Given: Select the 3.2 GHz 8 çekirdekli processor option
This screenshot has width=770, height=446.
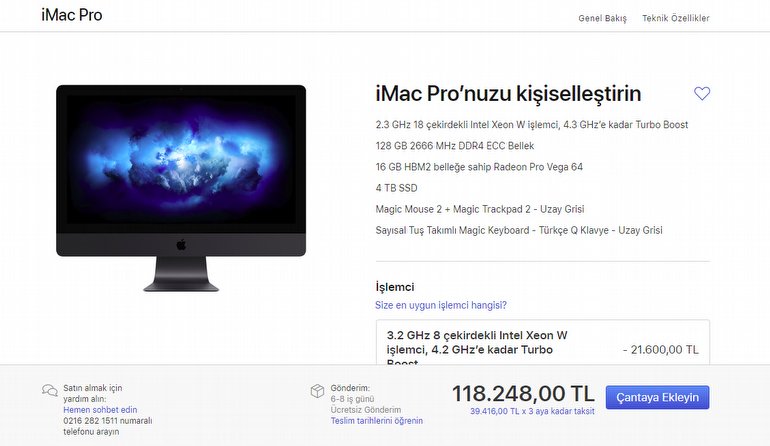Looking at the screenshot, I should coord(543,342).
